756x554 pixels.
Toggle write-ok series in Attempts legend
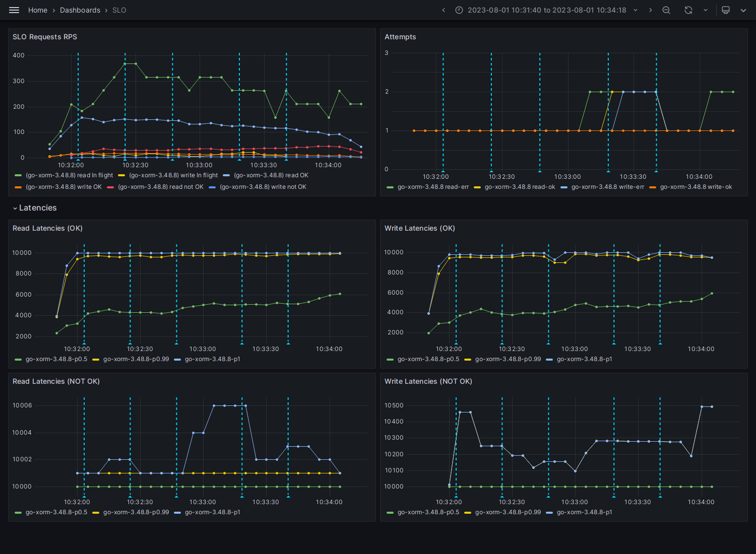[x=696, y=187]
